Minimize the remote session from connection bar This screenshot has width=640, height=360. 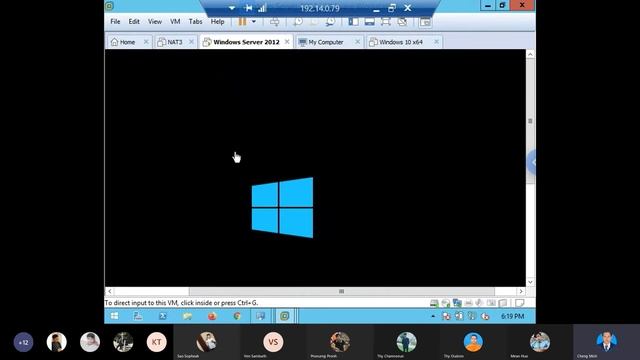pyautogui.click(x=376, y=9)
